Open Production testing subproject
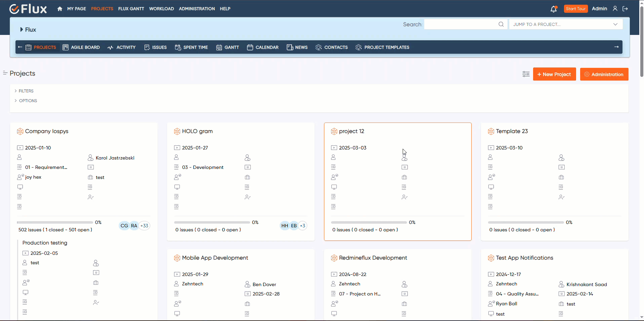Image resolution: width=644 pixels, height=321 pixels. coord(45,243)
